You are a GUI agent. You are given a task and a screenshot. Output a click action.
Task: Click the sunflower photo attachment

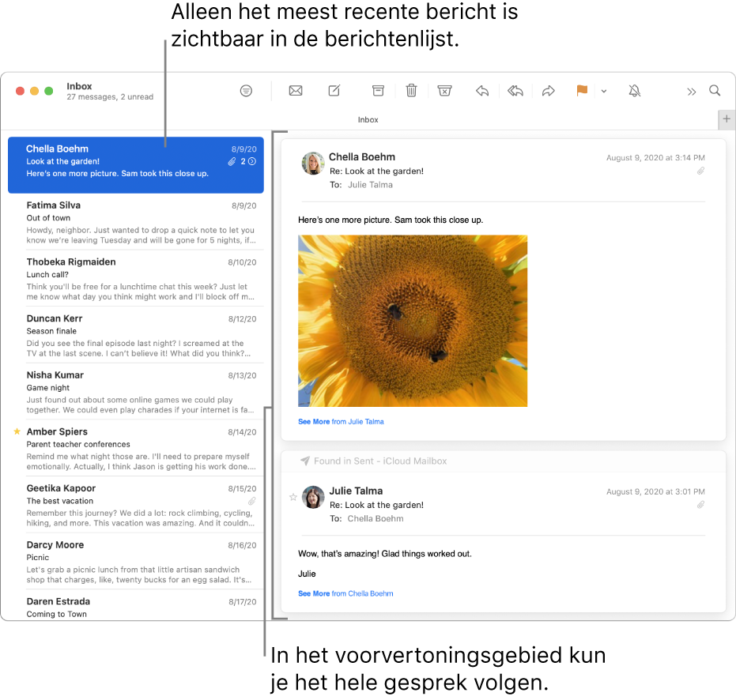[x=413, y=321]
